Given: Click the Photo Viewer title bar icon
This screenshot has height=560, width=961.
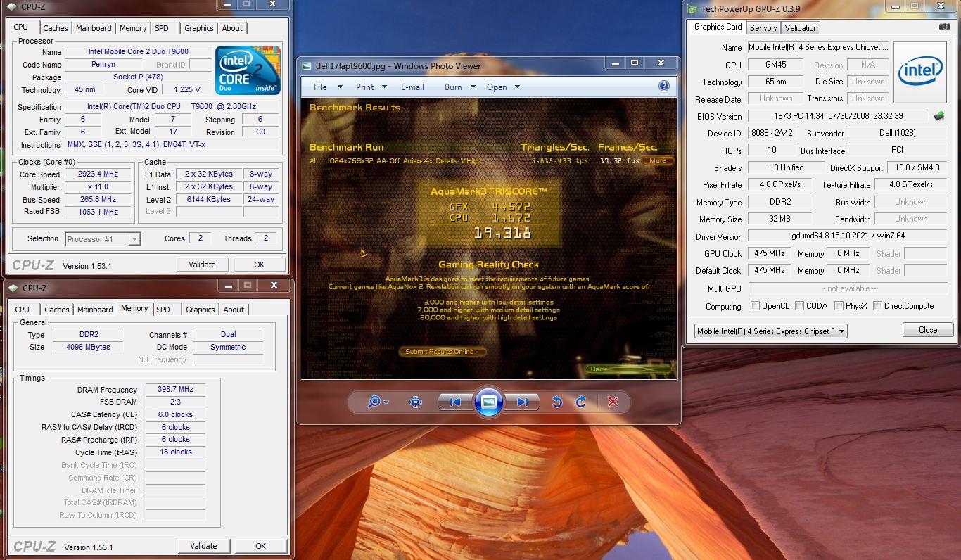Looking at the screenshot, I should point(307,65).
